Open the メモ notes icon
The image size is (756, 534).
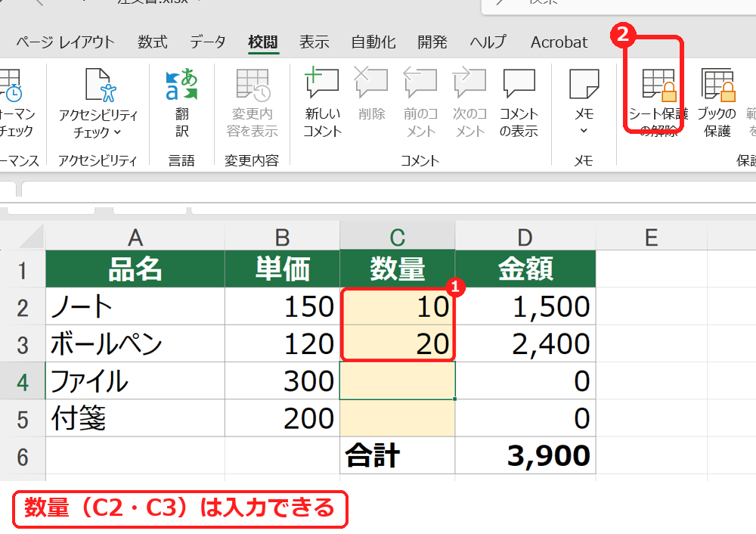coord(584,84)
